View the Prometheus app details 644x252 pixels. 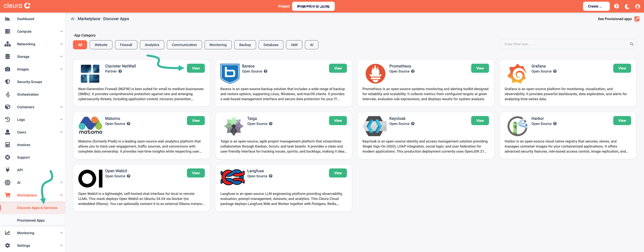480,68
